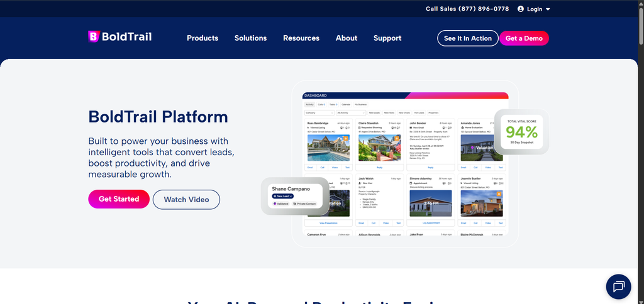644x304 pixels.
Task: Click the New Emails filter button
Action: click(x=404, y=112)
